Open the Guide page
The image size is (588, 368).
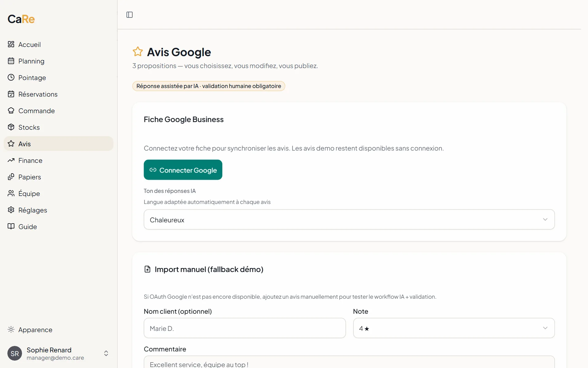click(58, 226)
